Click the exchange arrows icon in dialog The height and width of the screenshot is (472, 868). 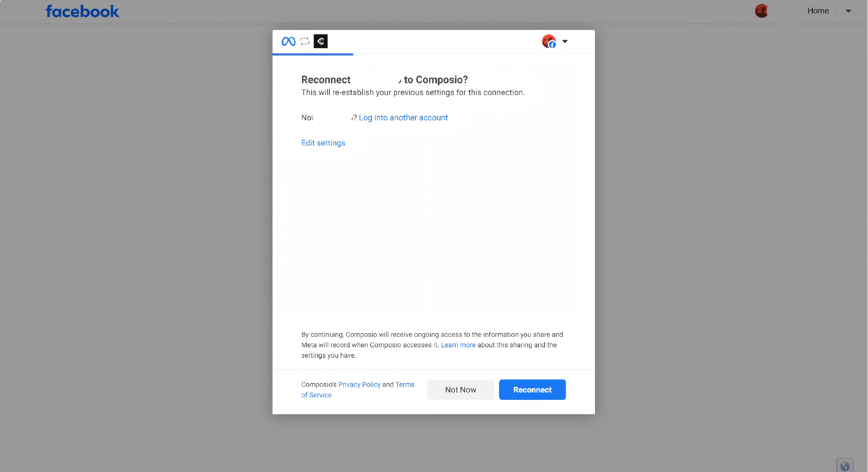pyautogui.click(x=305, y=42)
